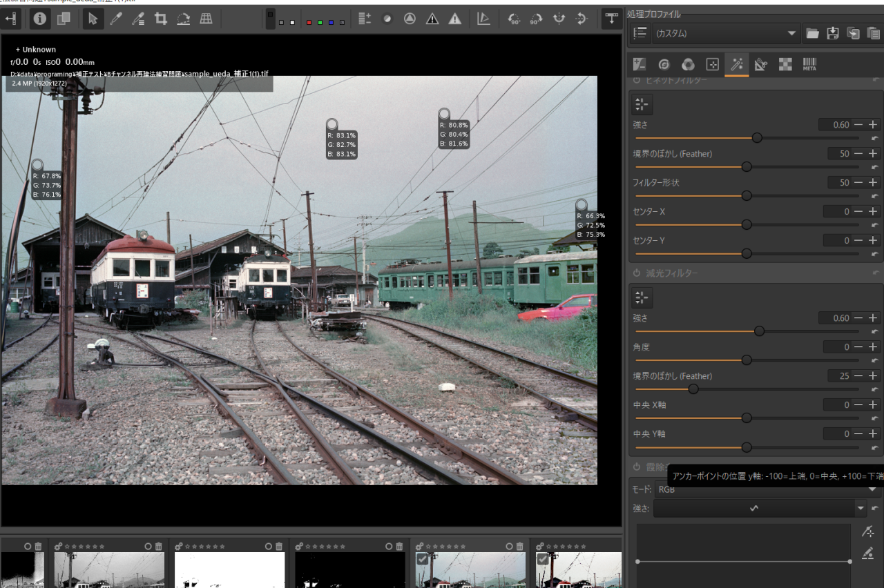Switch to the Color tab
The image size is (884, 588).
pyautogui.click(x=688, y=64)
